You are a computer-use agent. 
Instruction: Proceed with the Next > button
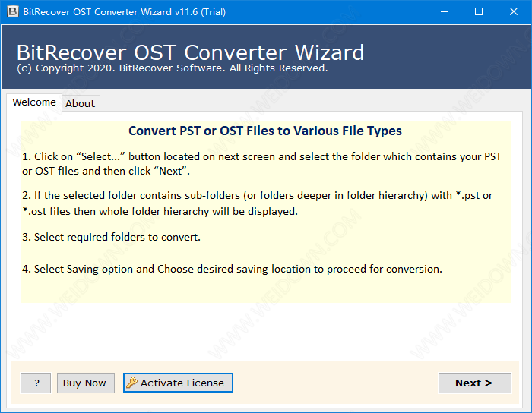474,383
